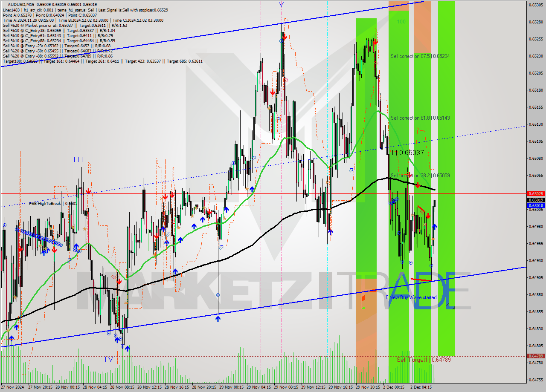Click the '28 Nov 08:15' time axis label
Screen dimensions: 546x392
122,387
